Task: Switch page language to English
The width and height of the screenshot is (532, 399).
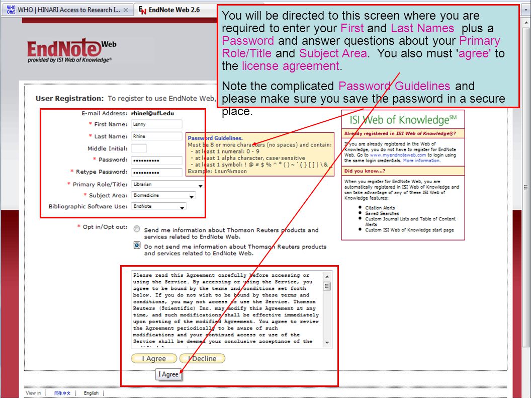Action: click(91, 393)
